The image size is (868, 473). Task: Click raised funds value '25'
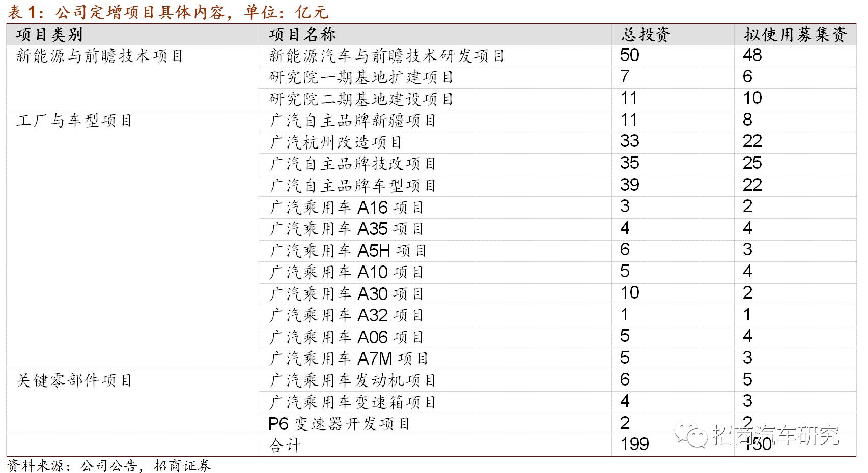[x=752, y=163]
